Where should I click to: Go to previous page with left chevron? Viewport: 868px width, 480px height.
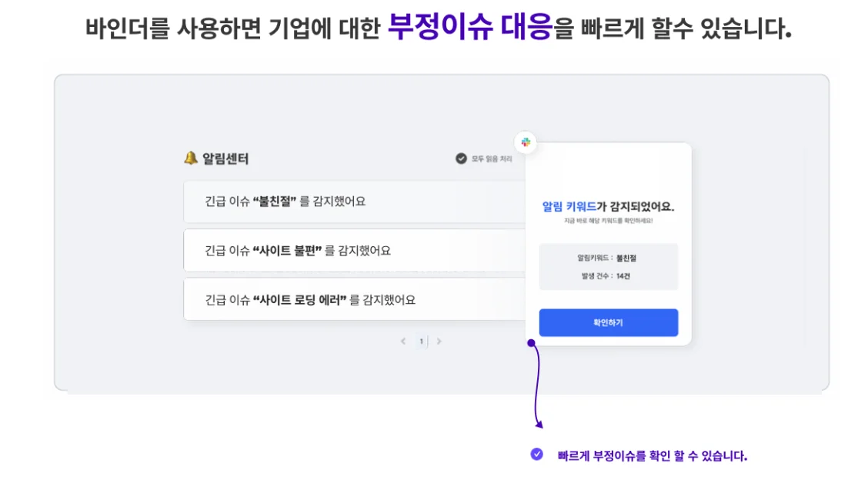coord(403,341)
